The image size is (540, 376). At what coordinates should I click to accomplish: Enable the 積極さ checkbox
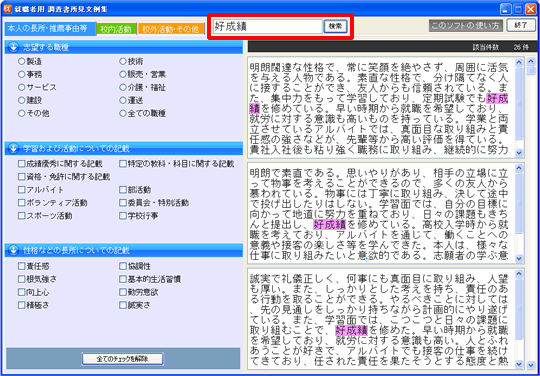(22, 305)
